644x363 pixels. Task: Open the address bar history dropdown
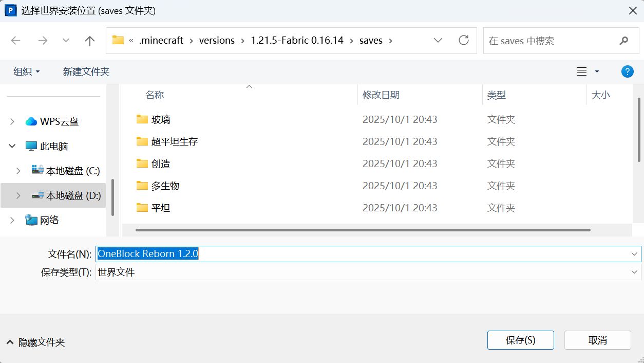point(438,40)
